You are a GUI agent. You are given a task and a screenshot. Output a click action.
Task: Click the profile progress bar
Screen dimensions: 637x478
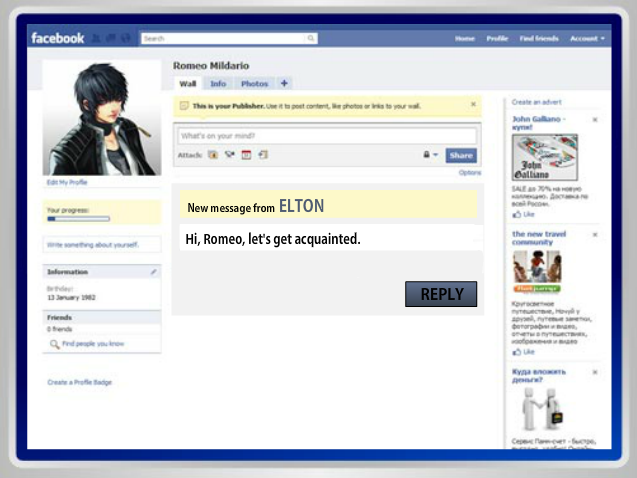(x=78, y=219)
